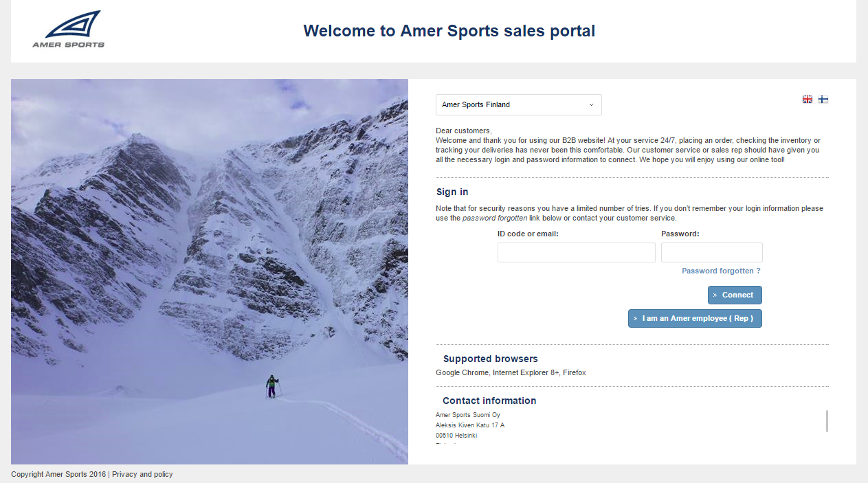The width and height of the screenshot is (868, 483).
Task: Click the Contact information heading
Action: (x=489, y=401)
